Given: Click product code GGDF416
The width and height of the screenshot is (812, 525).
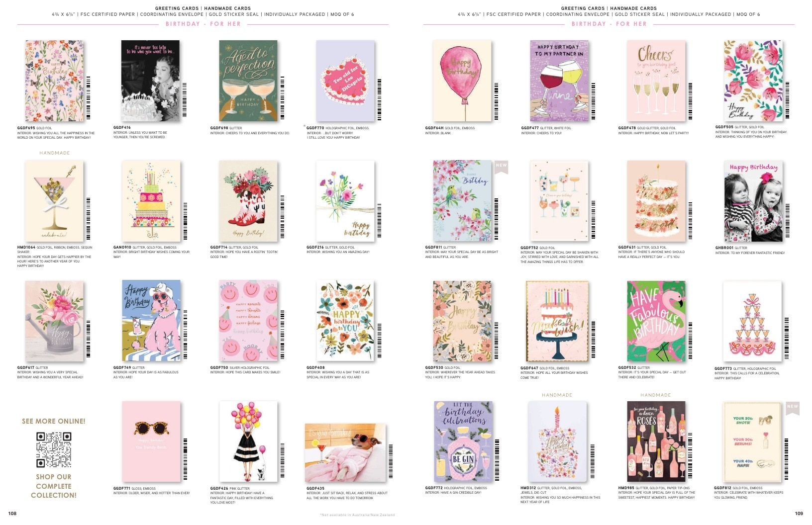Looking at the screenshot, I should click(122, 128).
